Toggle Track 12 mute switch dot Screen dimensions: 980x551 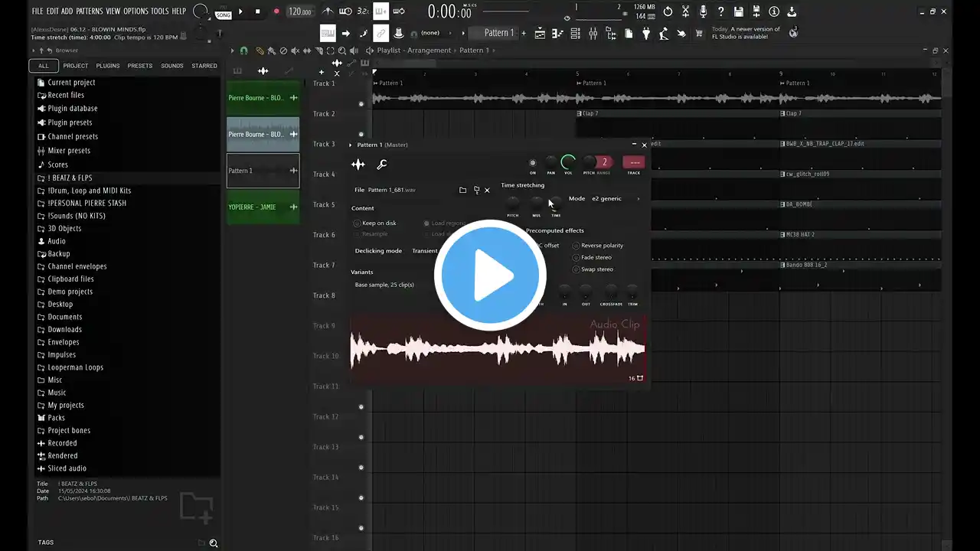coord(361,437)
